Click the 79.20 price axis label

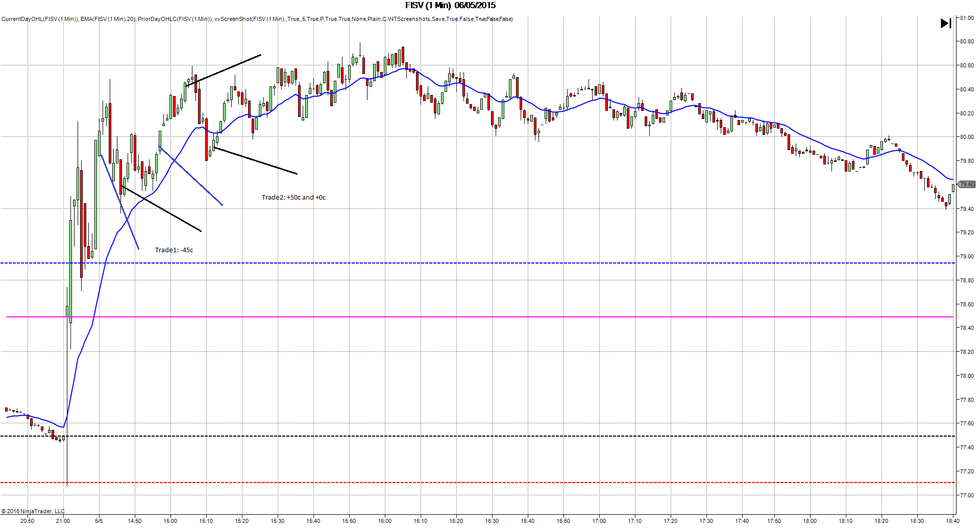pos(967,232)
